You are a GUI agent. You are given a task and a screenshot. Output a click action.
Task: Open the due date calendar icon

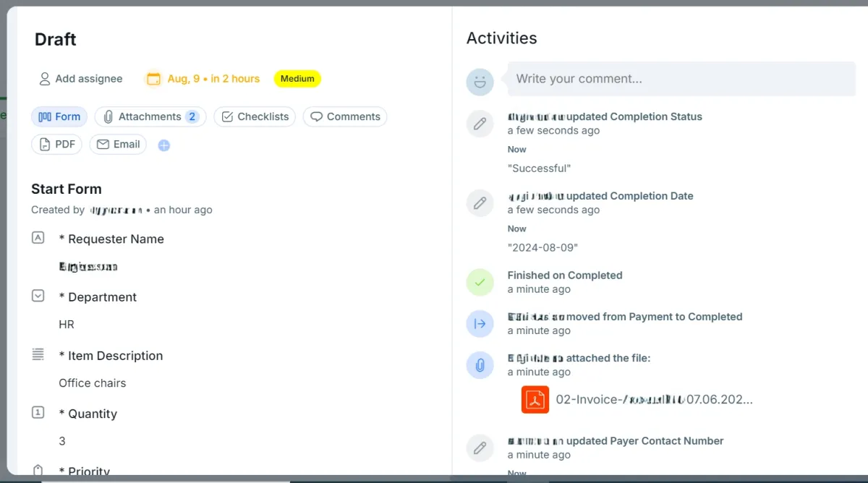pos(153,79)
